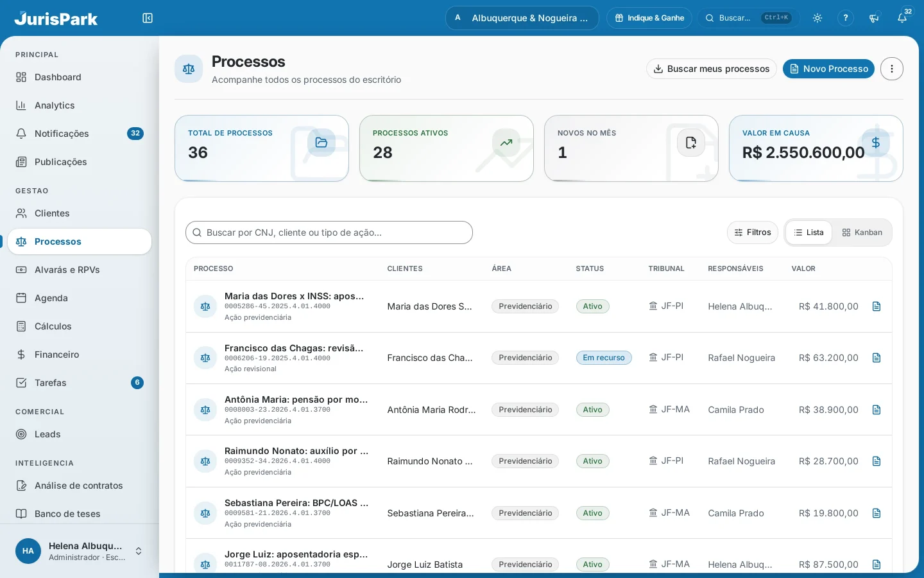Open Tarefas in the sidebar
This screenshot has height=578, width=924.
(80, 383)
